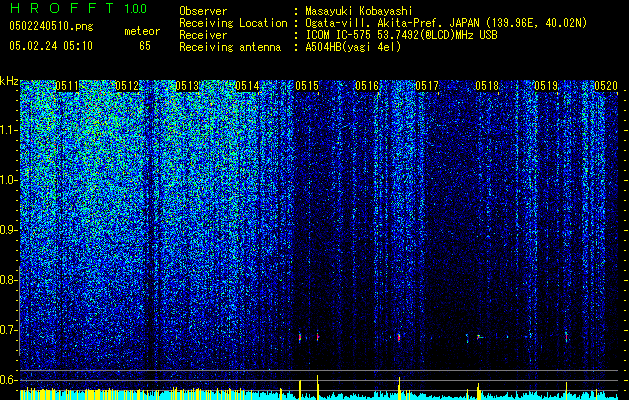The height and width of the screenshot is (400, 629).
Task: Click the ICOM IC-575 receiver text
Action: [x=401, y=35]
